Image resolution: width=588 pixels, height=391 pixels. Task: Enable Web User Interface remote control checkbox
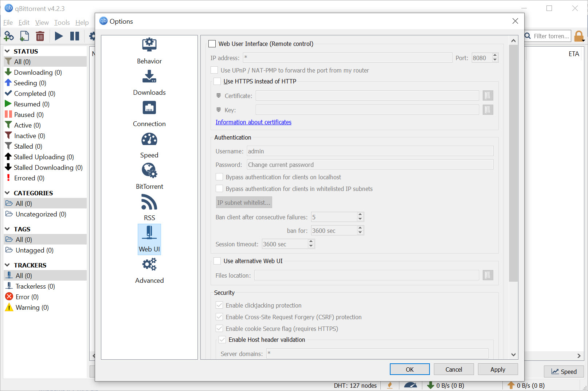tap(212, 44)
